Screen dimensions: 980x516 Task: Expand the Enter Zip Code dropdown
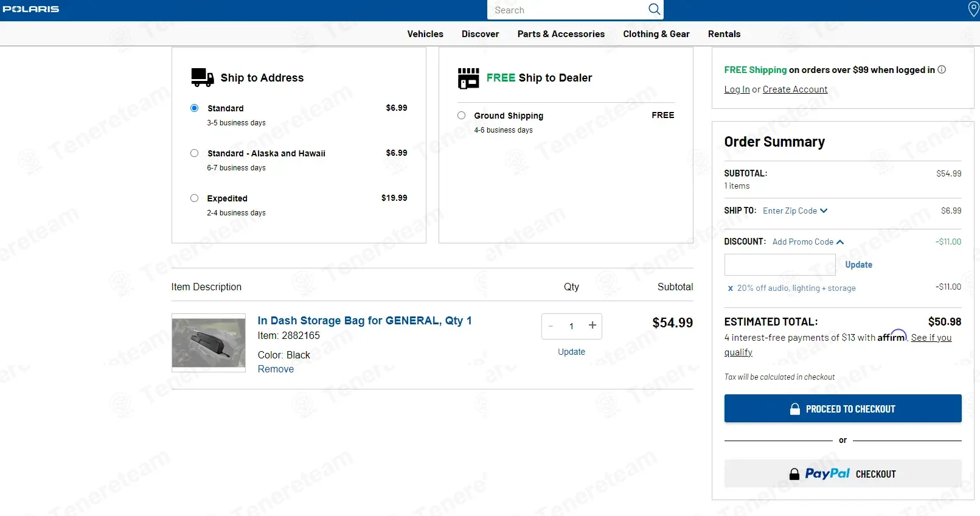click(795, 211)
